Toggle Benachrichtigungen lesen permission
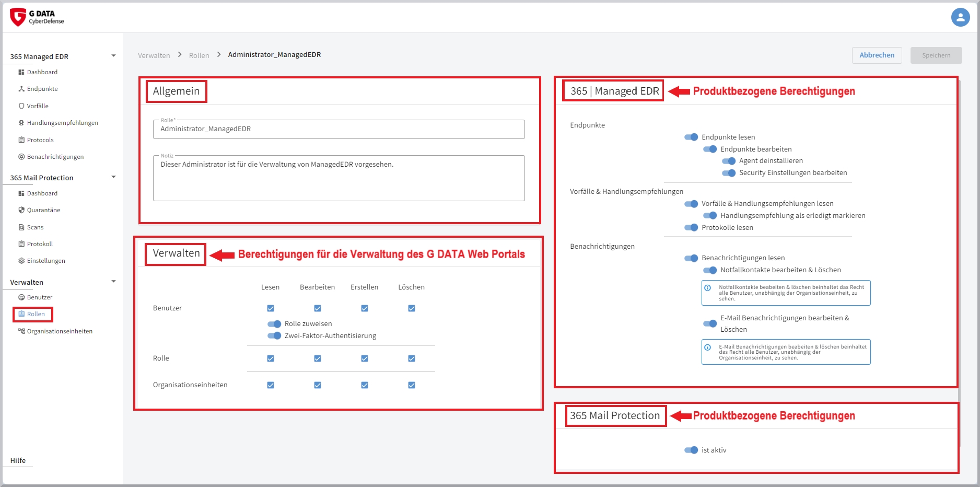Screen dimensions: 980x487 691,258
